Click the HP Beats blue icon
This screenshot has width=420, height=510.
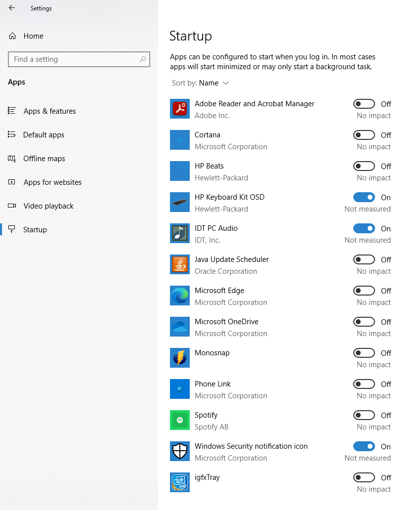point(179,171)
